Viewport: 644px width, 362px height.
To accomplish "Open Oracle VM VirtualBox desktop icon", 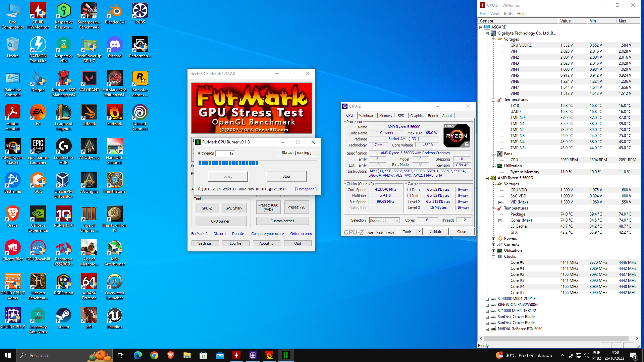I will 64,185.
